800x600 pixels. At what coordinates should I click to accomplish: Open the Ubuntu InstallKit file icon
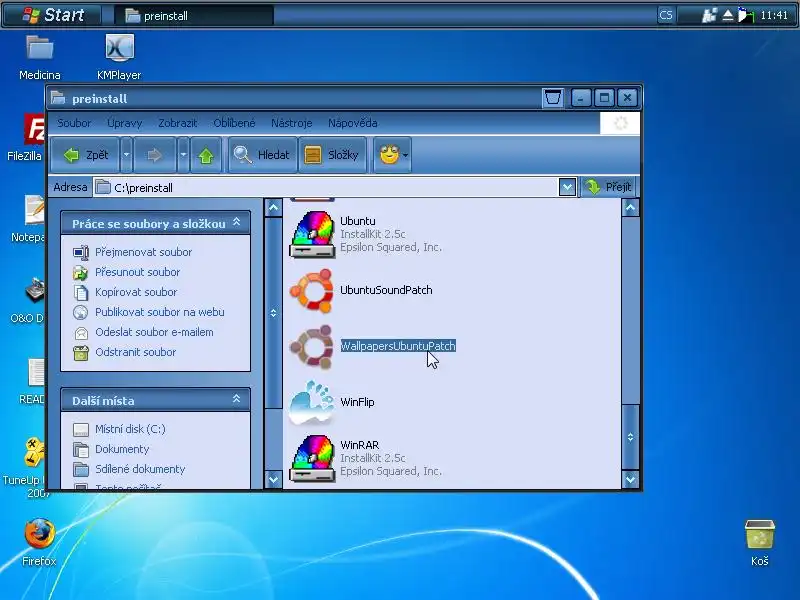pyautogui.click(x=312, y=234)
